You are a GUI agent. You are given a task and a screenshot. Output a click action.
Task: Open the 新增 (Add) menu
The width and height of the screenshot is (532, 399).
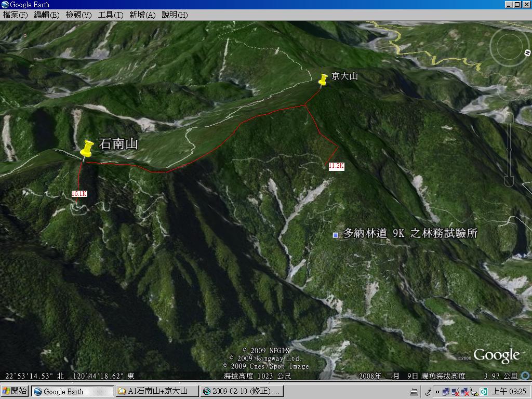pyautogui.click(x=142, y=15)
